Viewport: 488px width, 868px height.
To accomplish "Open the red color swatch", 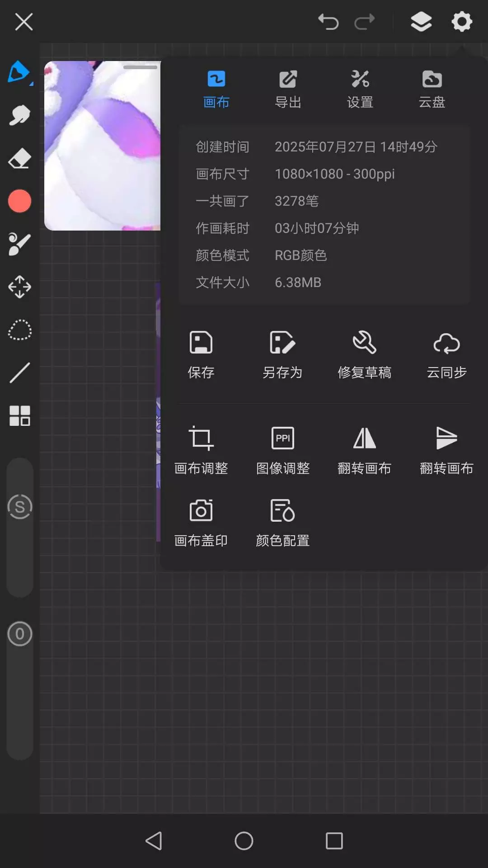I will coord(19,201).
